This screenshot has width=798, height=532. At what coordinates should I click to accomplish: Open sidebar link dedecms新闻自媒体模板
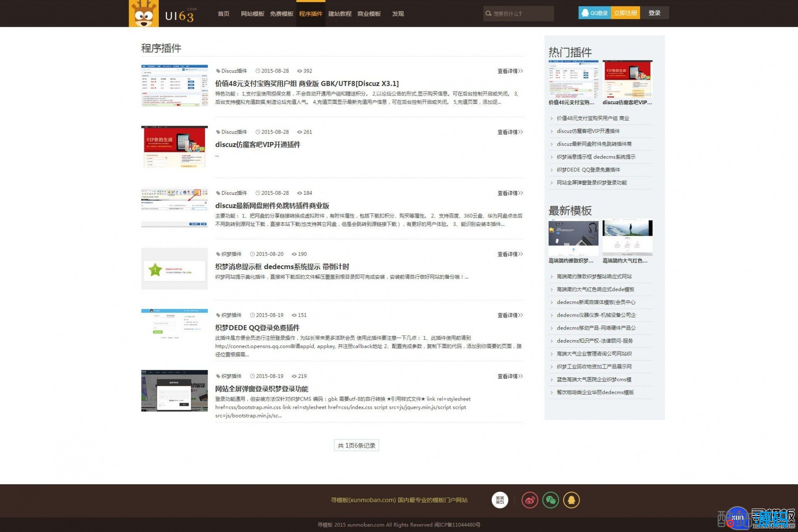[596, 302]
